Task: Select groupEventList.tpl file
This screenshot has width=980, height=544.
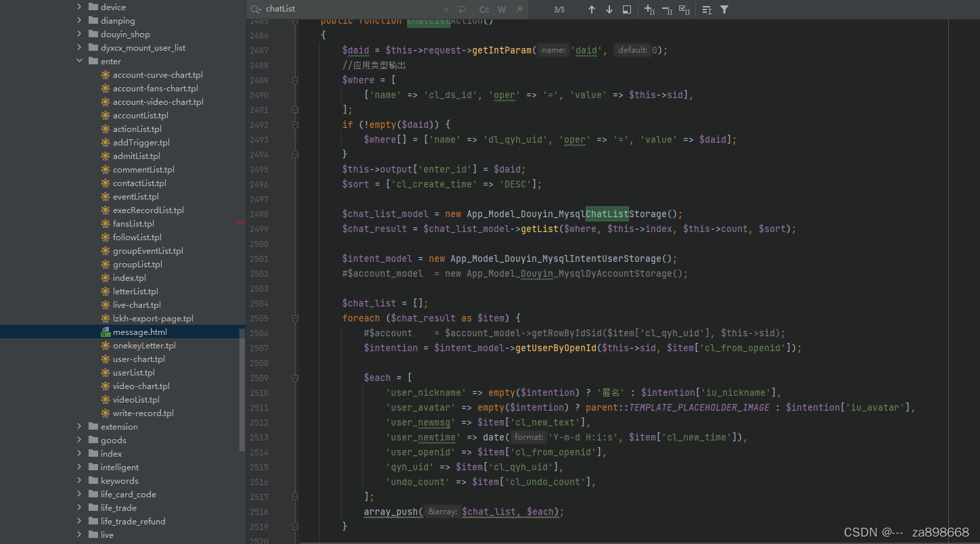Action: tap(148, 250)
